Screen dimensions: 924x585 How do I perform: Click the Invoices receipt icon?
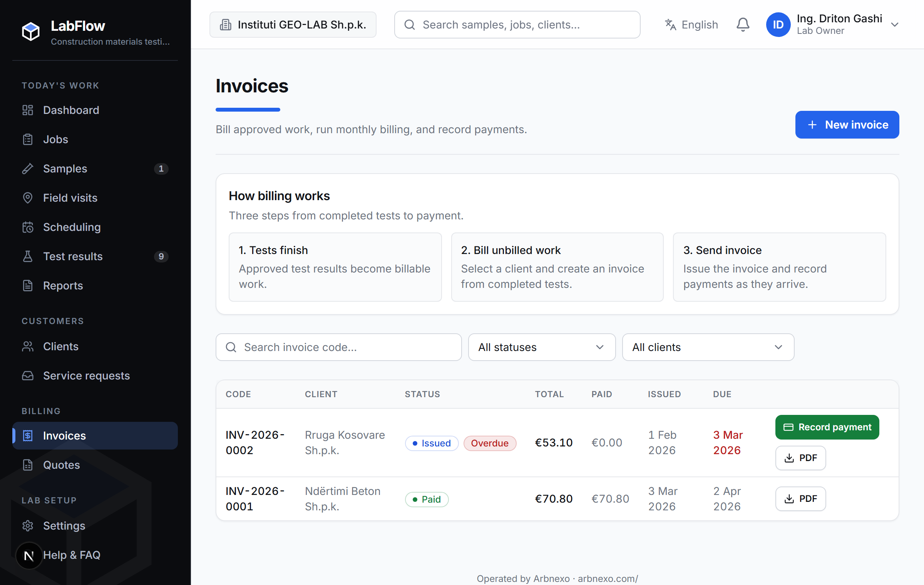click(x=28, y=436)
